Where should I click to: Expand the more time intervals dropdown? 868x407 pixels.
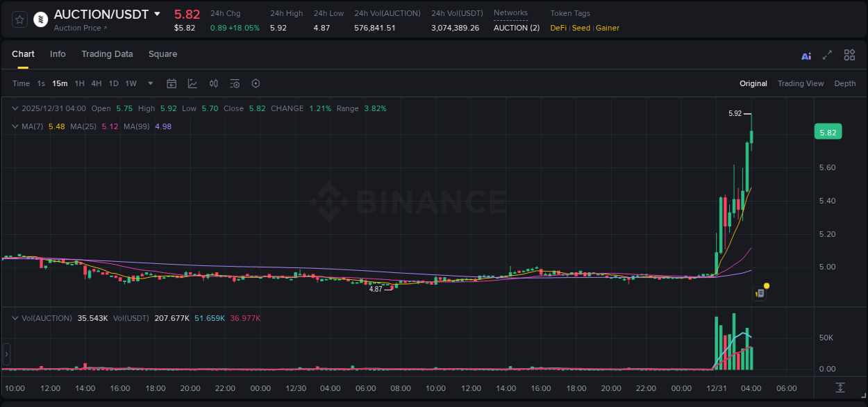click(151, 83)
